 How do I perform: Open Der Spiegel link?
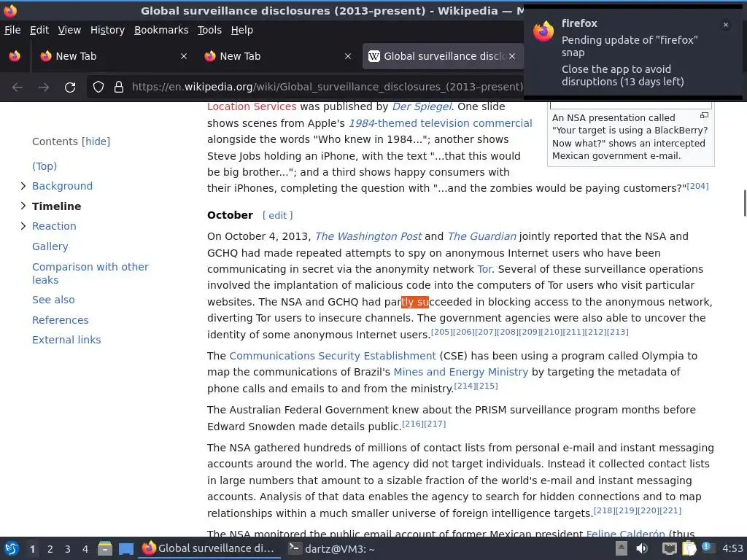coord(422,106)
